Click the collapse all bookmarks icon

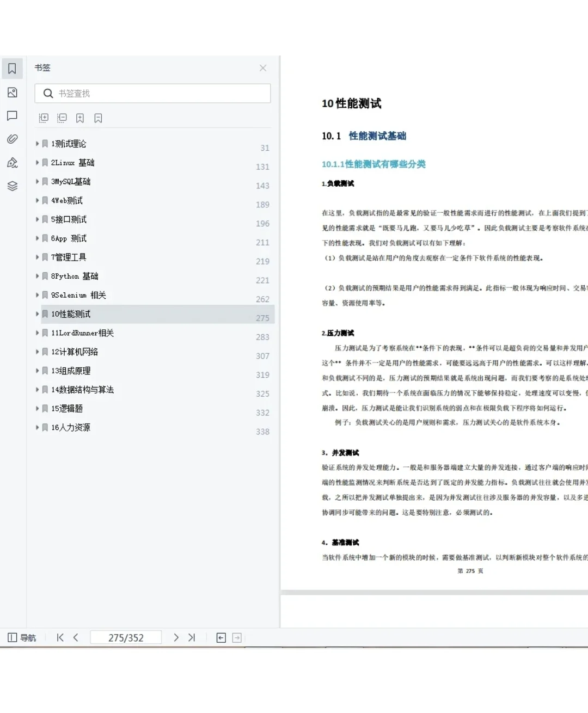(x=62, y=118)
